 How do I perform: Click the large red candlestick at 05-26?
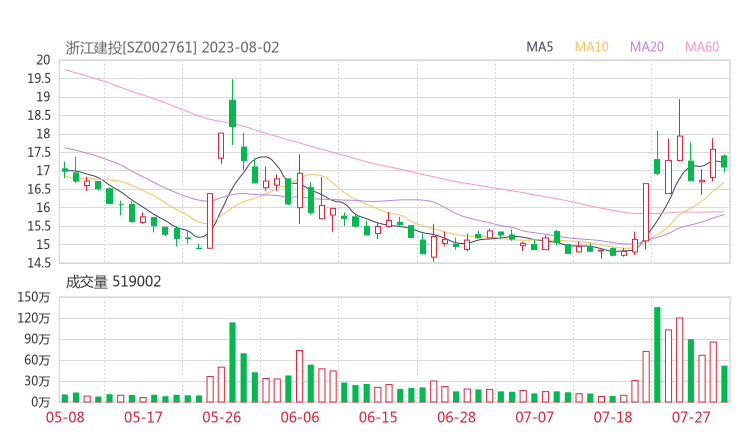click(210, 221)
